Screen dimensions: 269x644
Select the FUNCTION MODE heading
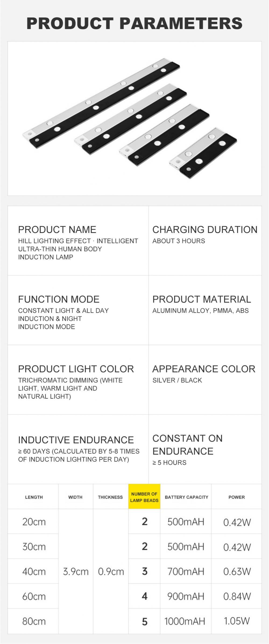click(x=59, y=299)
